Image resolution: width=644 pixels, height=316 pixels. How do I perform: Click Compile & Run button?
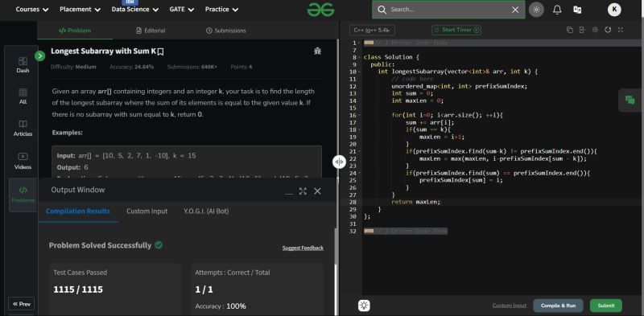point(558,306)
